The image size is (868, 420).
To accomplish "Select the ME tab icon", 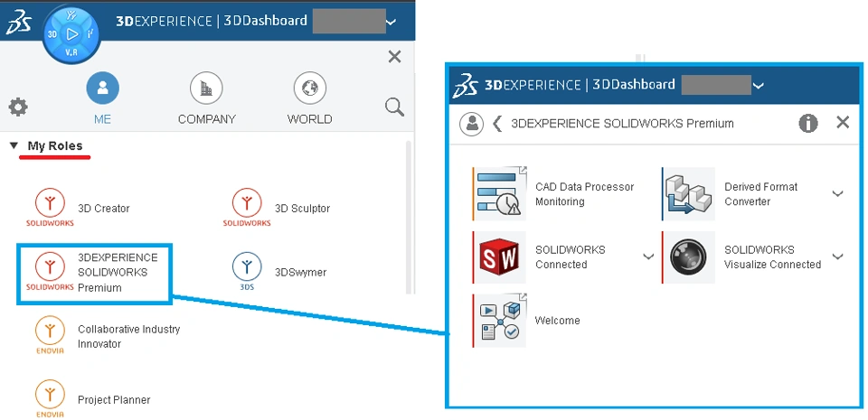I will coord(102,89).
